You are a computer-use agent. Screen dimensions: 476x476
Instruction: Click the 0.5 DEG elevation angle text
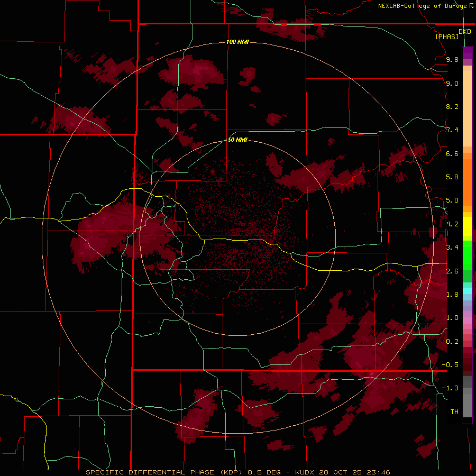click(264, 472)
